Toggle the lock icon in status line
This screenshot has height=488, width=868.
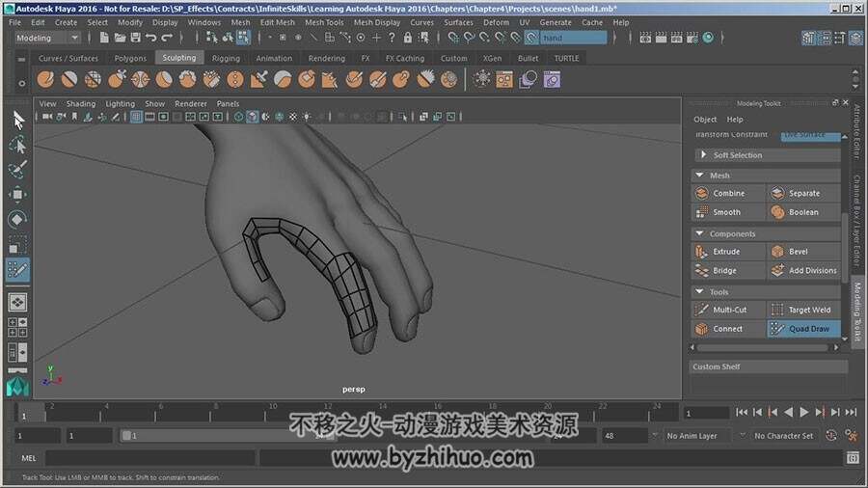point(407,38)
